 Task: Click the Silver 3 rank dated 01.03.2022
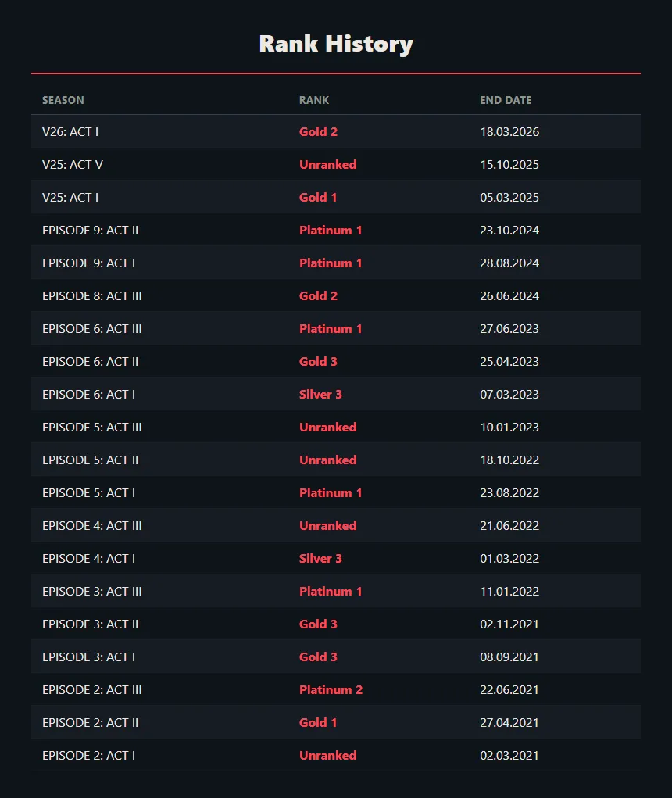pos(320,558)
